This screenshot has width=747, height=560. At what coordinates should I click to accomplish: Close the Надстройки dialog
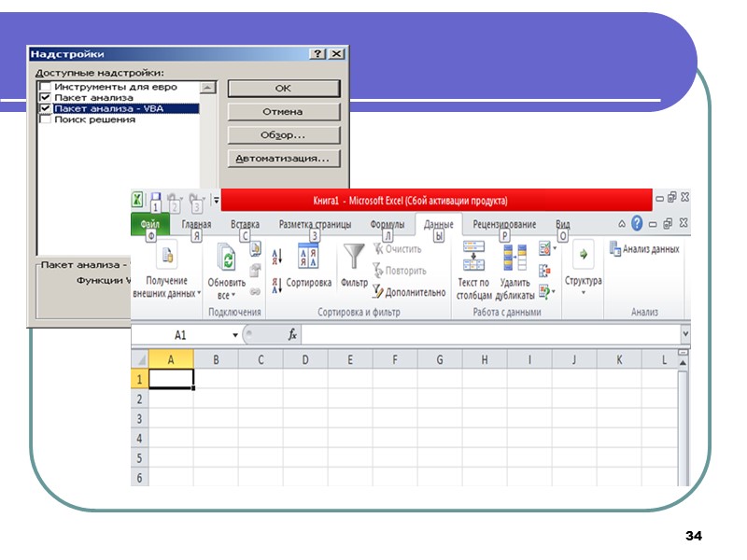[337, 54]
